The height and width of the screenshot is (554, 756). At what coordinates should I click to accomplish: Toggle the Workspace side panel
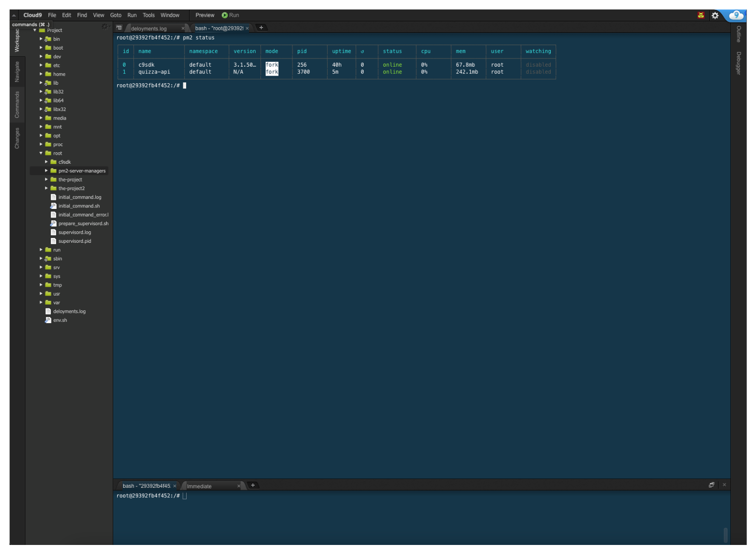(17, 40)
